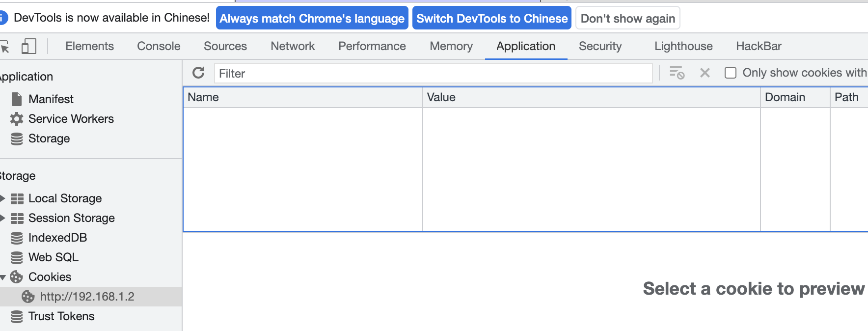Select http://192.168.1.2 cookie origin
Screen dimensions: 868x331
coord(87,297)
